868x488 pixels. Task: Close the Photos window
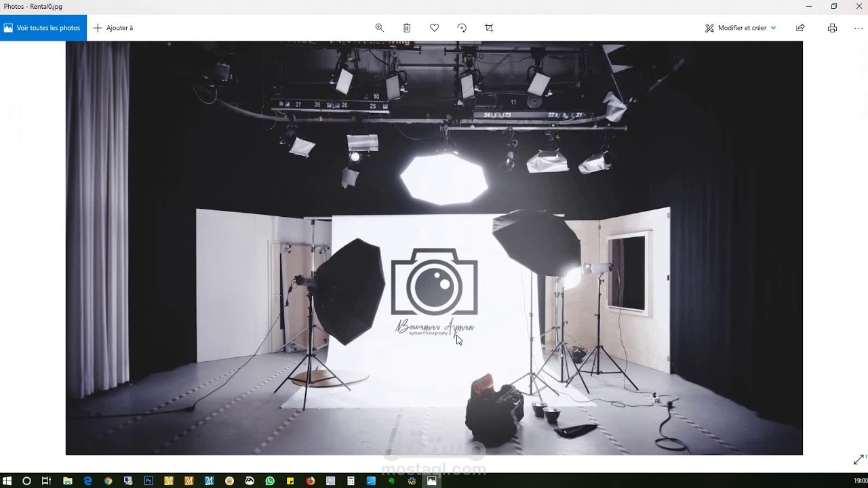coord(859,7)
